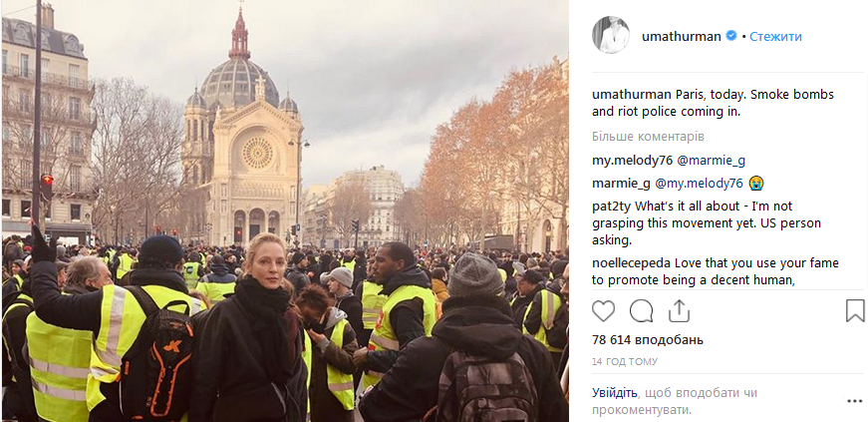The width and height of the screenshot is (868, 422).
Task: Click the share arrow icon
Action: [679, 310]
